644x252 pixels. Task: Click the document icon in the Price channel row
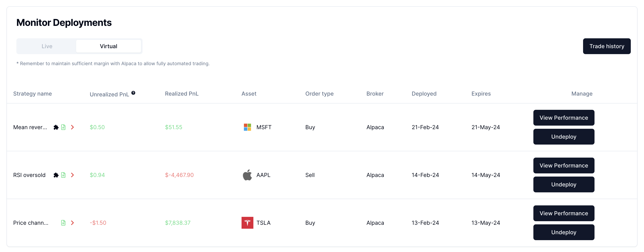[x=63, y=223]
